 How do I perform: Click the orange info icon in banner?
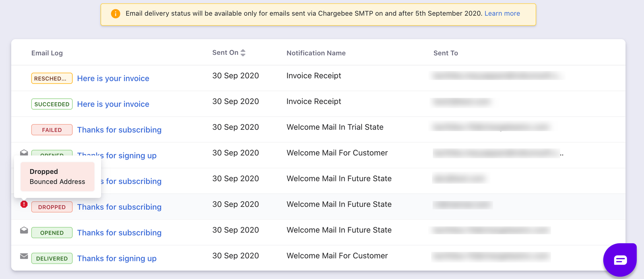pyautogui.click(x=116, y=14)
